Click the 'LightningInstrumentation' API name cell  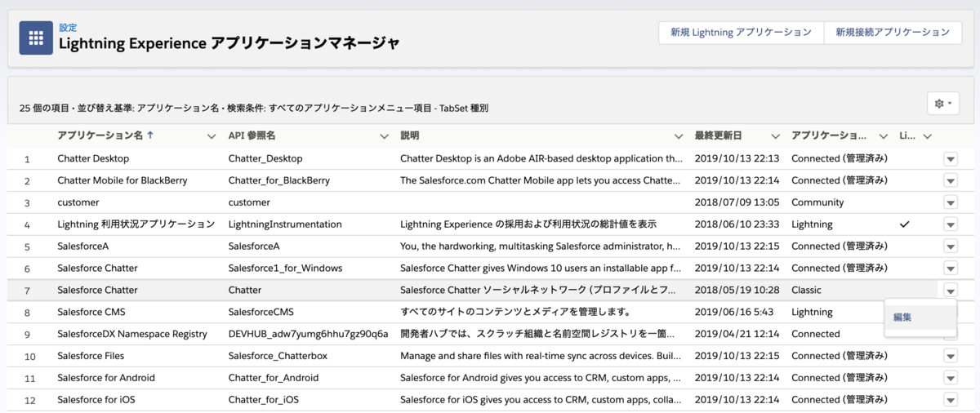[285, 224]
